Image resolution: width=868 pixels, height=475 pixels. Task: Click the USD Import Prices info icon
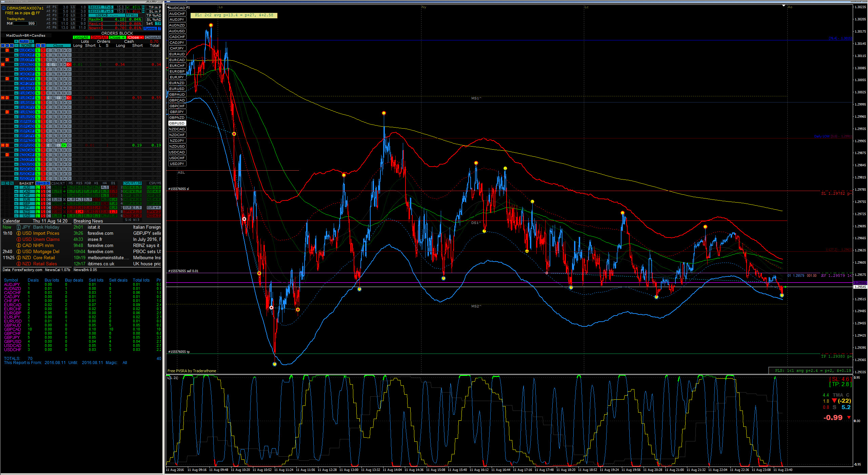click(19, 233)
